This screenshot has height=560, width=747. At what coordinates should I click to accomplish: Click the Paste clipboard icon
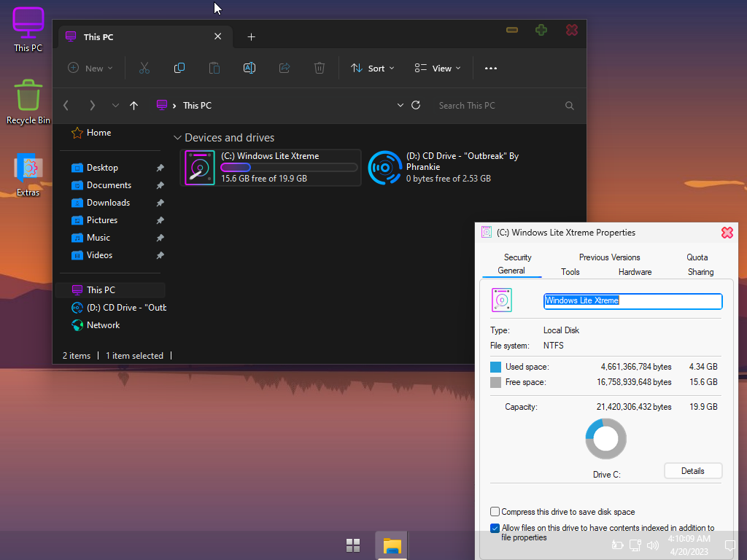[x=214, y=68]
